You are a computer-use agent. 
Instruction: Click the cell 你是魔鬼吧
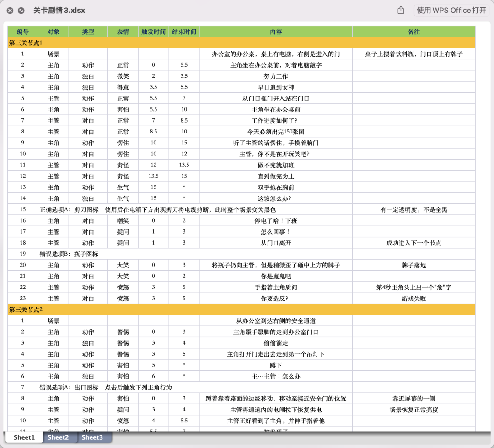276,276
